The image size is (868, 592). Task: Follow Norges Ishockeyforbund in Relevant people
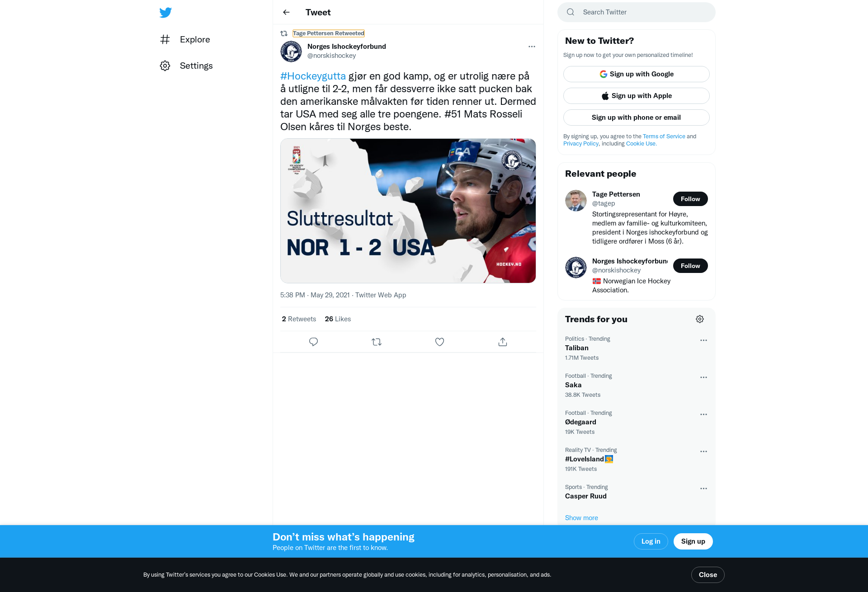(690, 266)
